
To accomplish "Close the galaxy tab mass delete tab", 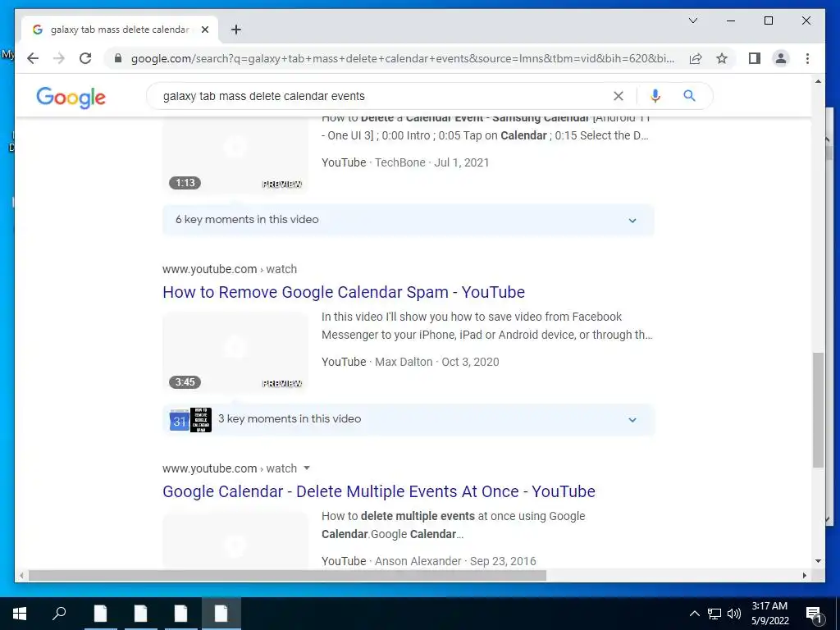I will click(204, 30).
